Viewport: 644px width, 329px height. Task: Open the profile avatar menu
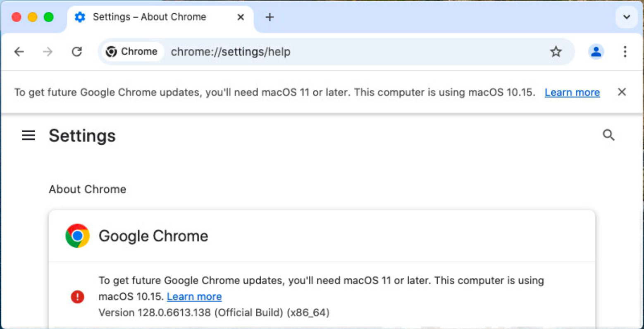tap(596, 52)
